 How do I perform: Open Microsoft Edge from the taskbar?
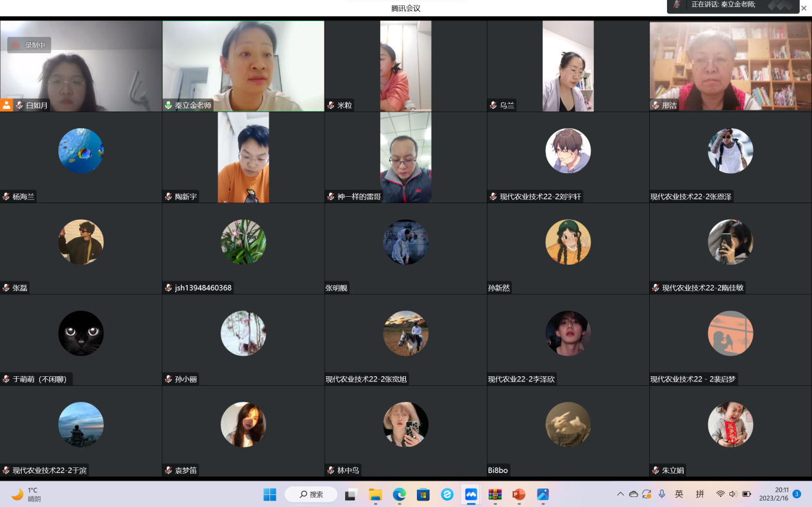399,494
